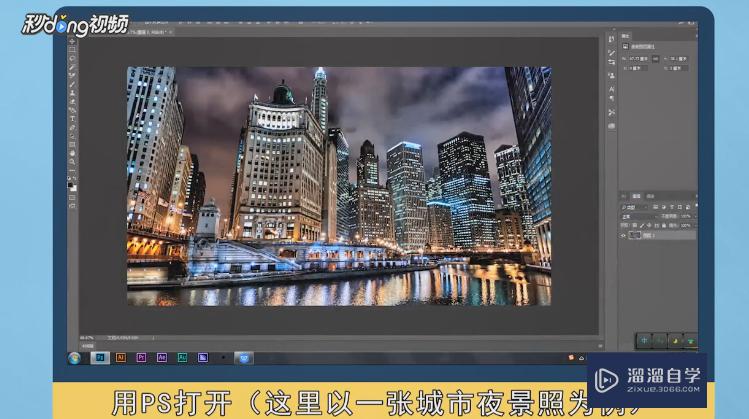Switch to the 图层 Layers tab
This screenshot has height=419, width=749.
point(636,196)
